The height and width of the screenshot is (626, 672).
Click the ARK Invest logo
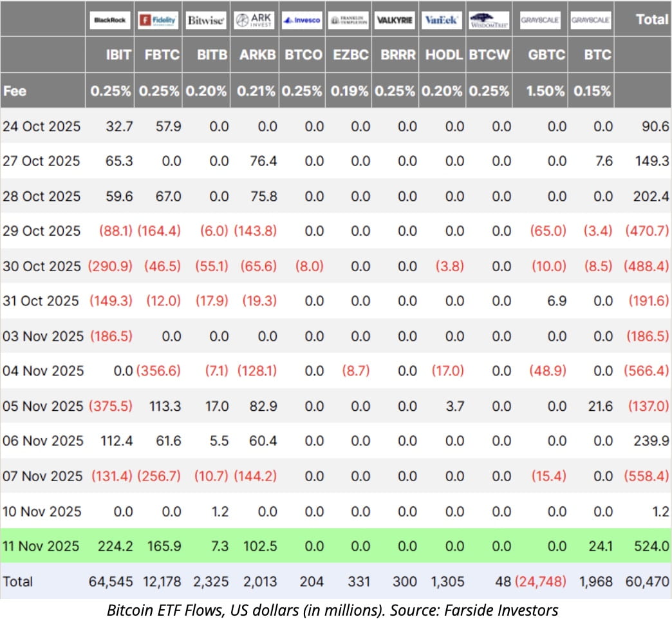click(x=254, y=20)
